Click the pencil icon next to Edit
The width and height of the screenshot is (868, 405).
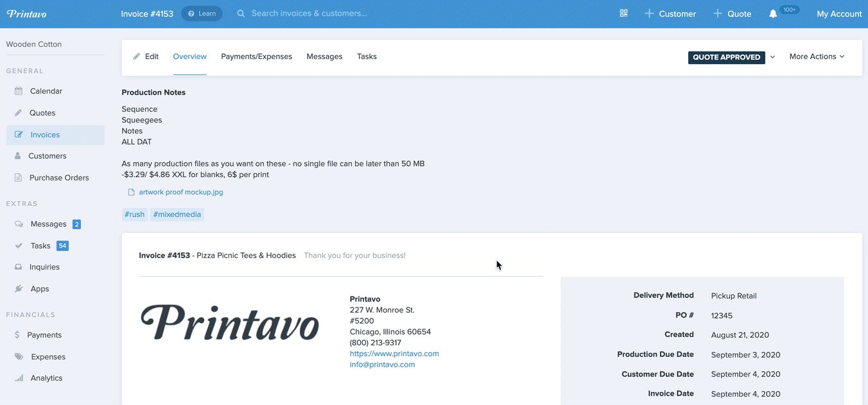click(x=137, y=56)
